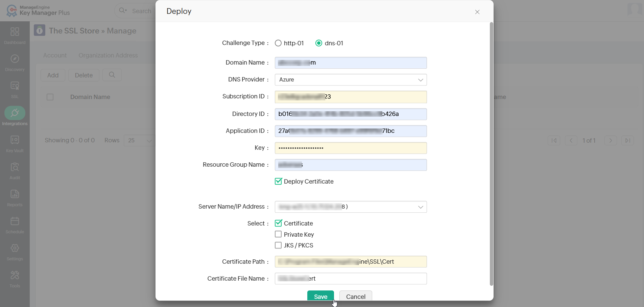Click The SSL Store breadcrumb link
Viewport: 644px width, 307px height.
74,31
